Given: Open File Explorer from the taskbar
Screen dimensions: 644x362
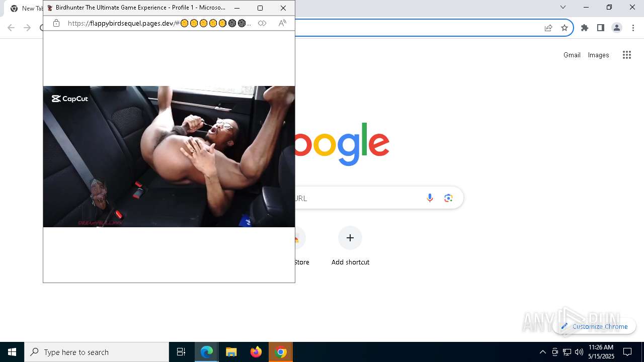Looking at the screenshot, I should [x=231, y=352].
